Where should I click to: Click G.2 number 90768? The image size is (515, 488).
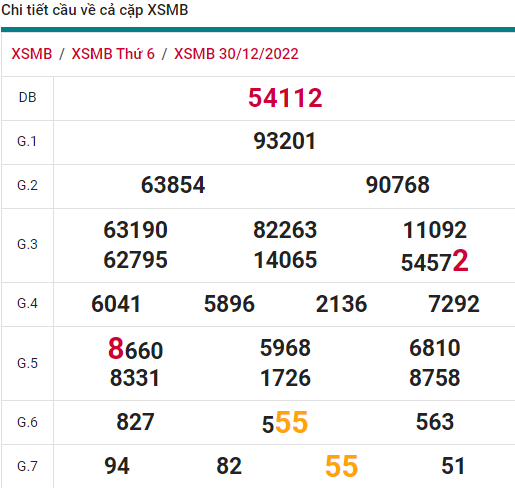397,185
